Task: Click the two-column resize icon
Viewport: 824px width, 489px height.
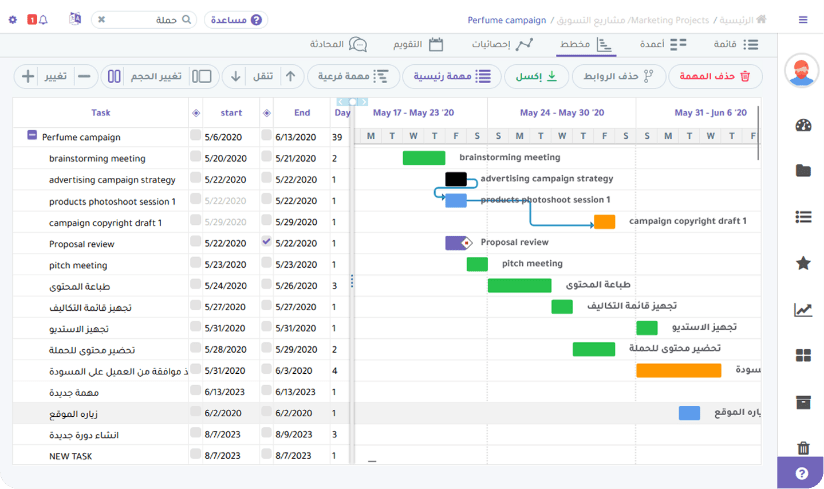Action: click(114, 76)
